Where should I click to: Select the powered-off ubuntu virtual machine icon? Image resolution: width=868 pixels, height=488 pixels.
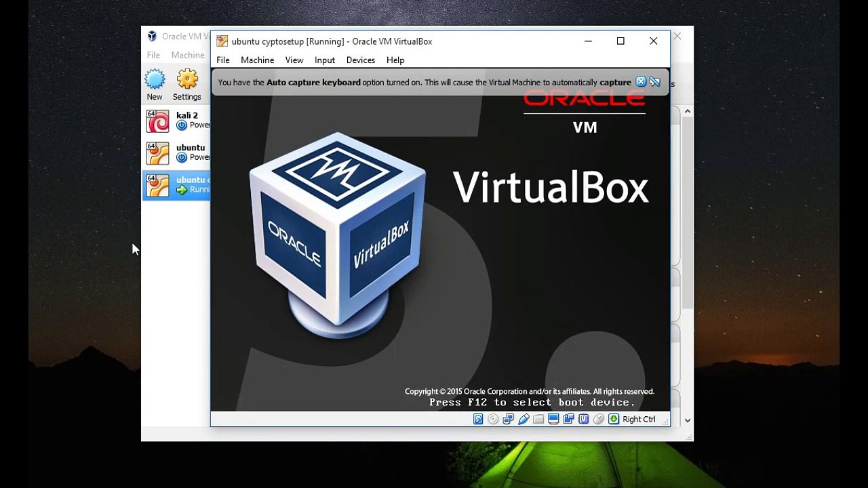click(158, 152)
